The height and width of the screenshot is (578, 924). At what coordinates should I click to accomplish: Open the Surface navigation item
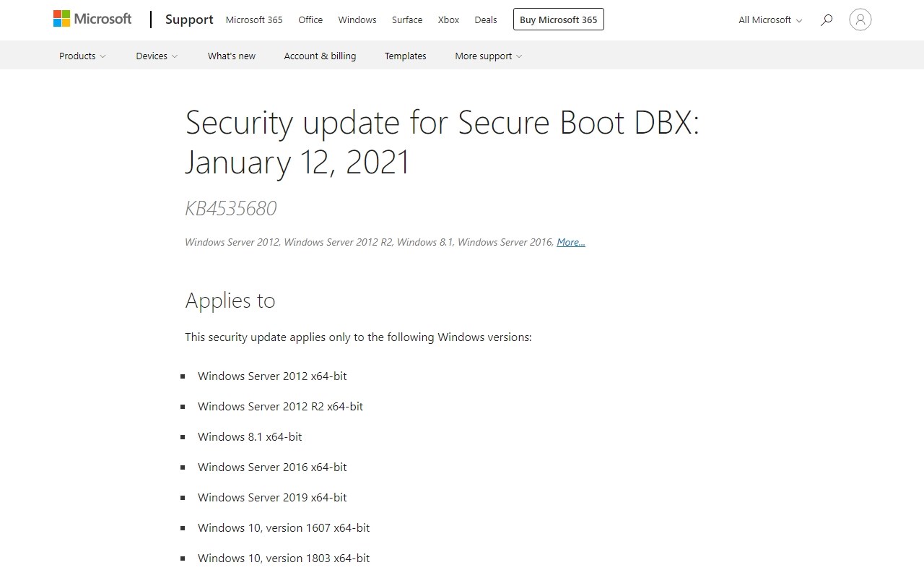point(407,20)
